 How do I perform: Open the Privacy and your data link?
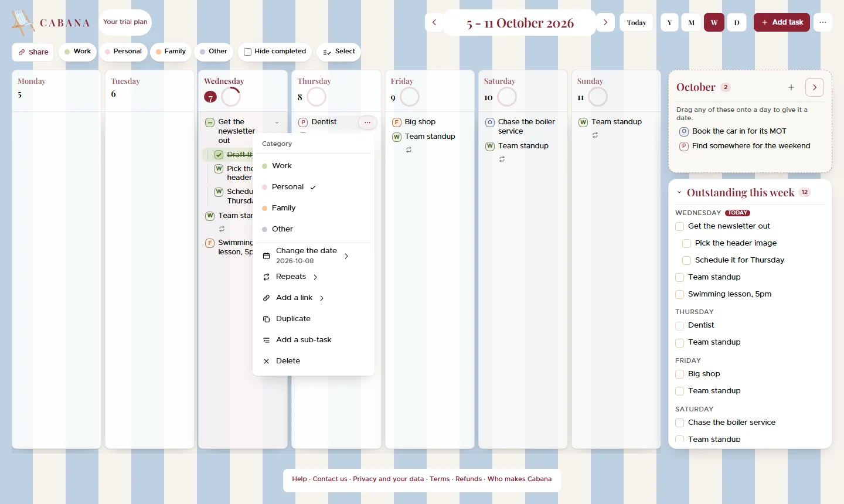tap(388, 479)
